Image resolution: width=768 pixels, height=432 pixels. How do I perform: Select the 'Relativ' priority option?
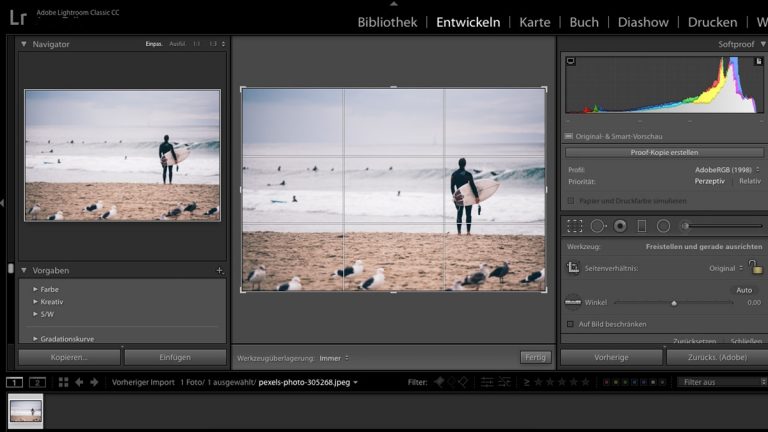(749, 181)
